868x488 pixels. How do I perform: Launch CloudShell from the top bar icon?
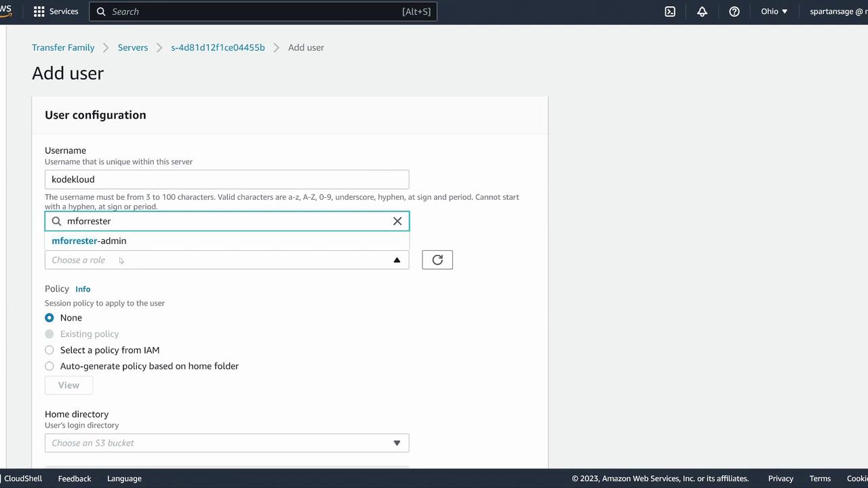670,12
